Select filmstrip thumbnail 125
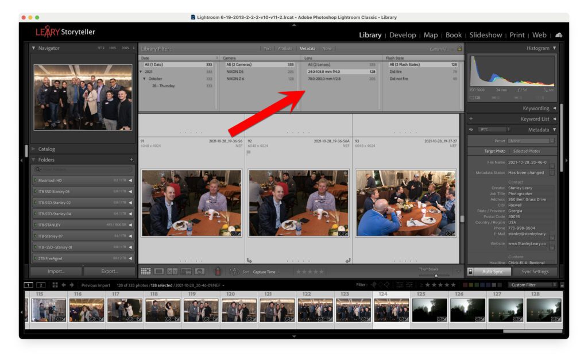This screenshot has height=364, width=588. [430, 310]
